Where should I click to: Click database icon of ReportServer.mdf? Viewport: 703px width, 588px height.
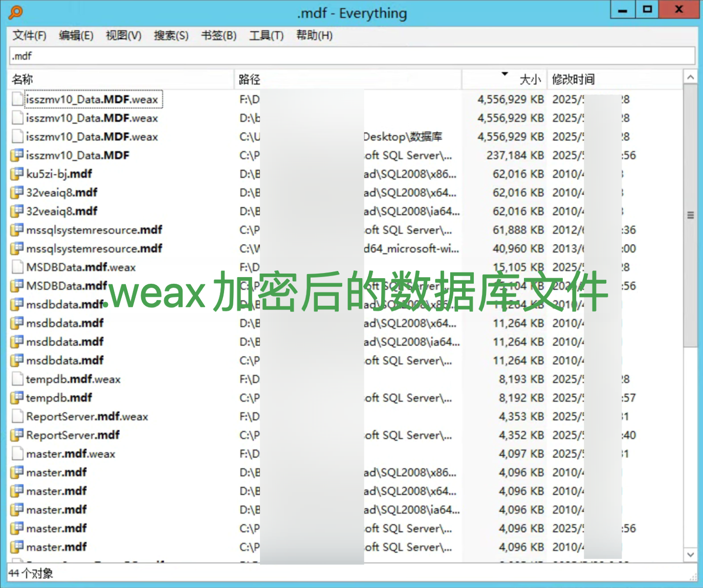point(17,435)
